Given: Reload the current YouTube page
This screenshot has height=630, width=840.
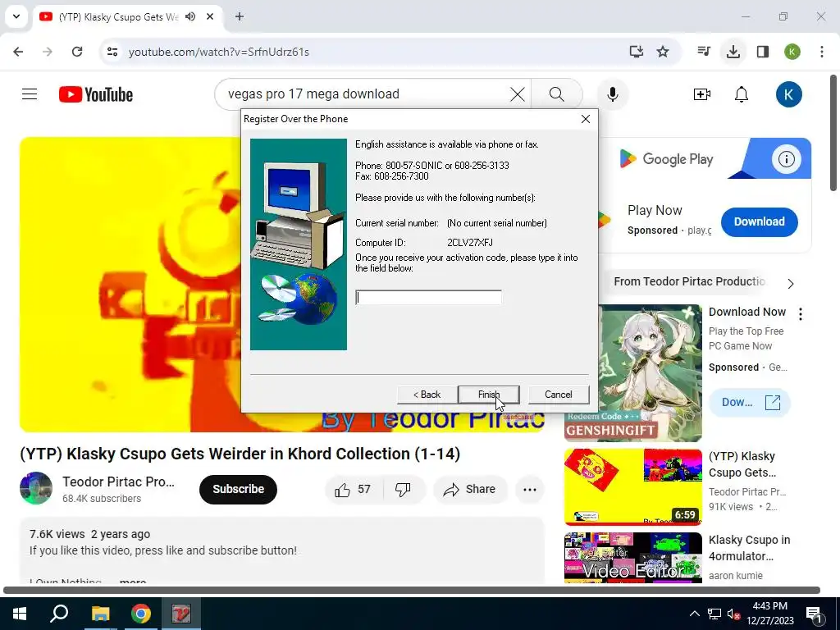Looking at the screenshot, I should point(77,52).
